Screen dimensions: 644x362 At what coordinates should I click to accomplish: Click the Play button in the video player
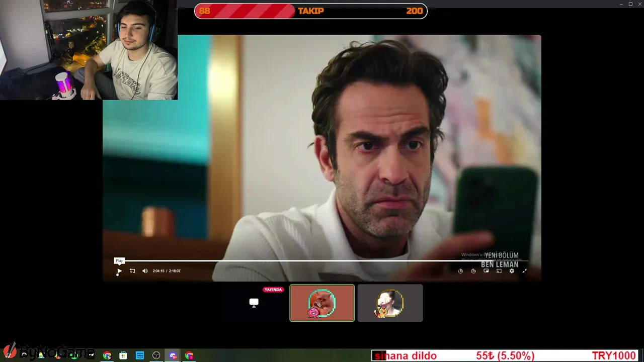click(119, 271)
